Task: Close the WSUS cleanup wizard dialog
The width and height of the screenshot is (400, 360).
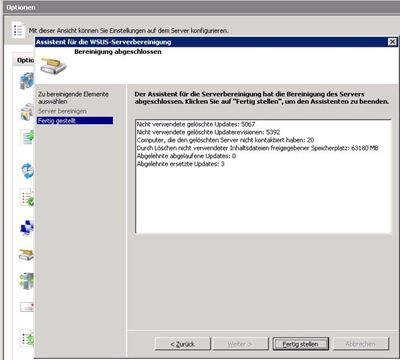Action: click(392, 42)
